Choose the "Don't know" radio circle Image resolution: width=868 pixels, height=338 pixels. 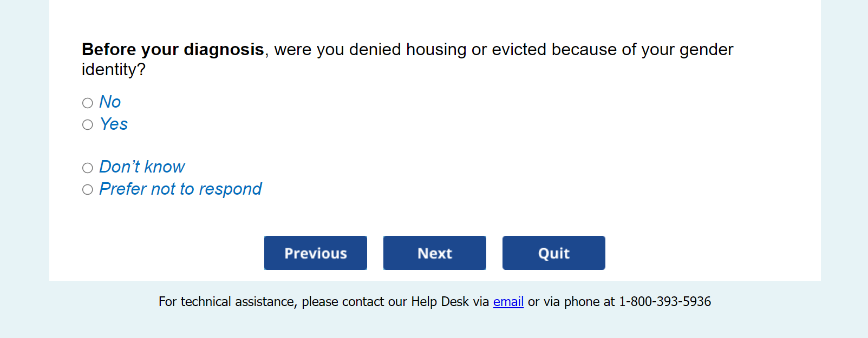coord(88,168)
